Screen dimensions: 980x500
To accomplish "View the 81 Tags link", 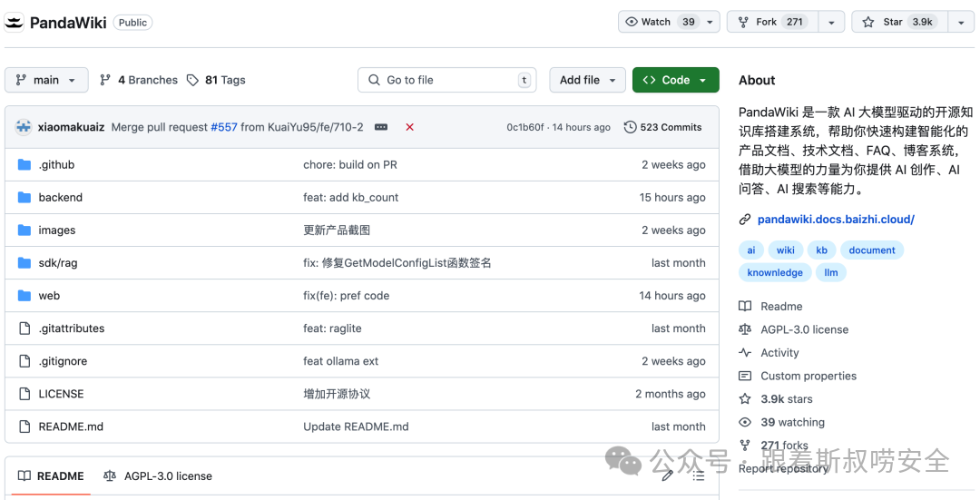I will click(216, 80).
